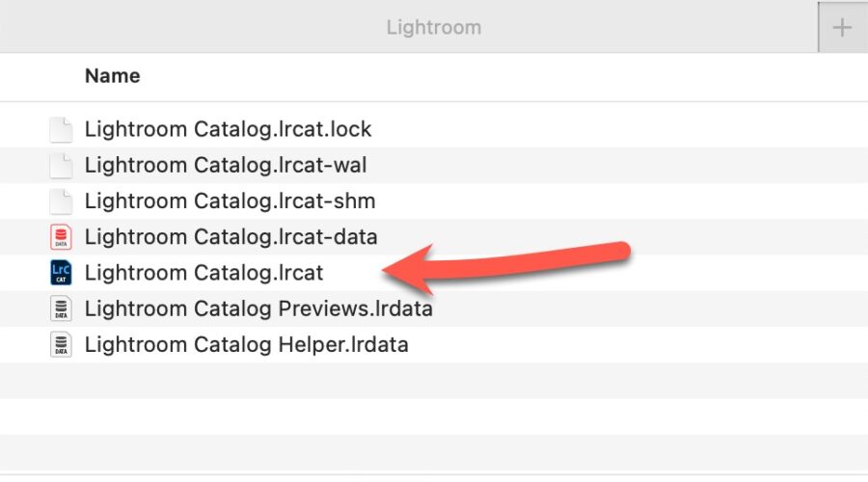
Task: Click the Catalog Helper.lrdata file icon
Action: tap(61, 345)
